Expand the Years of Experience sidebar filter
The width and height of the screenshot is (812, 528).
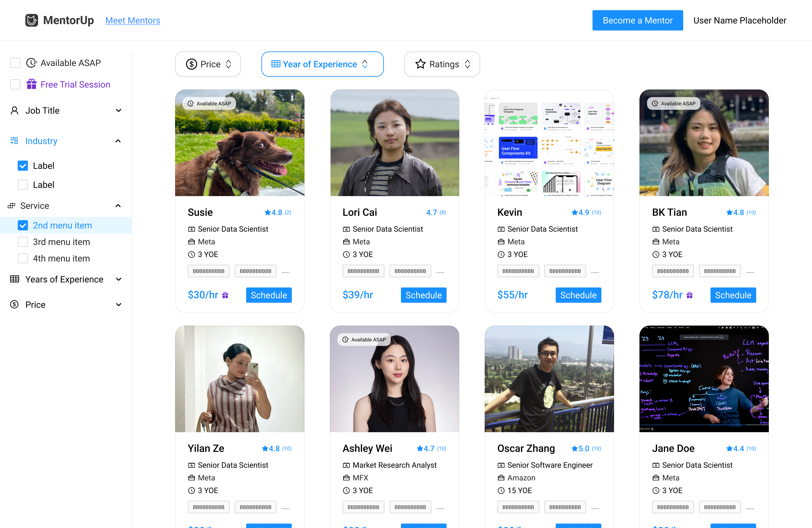point(118,279)
